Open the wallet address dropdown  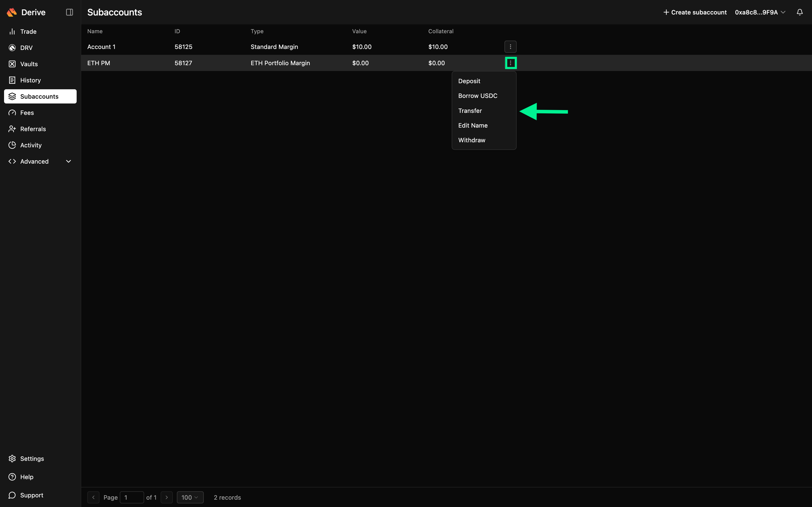760,12
